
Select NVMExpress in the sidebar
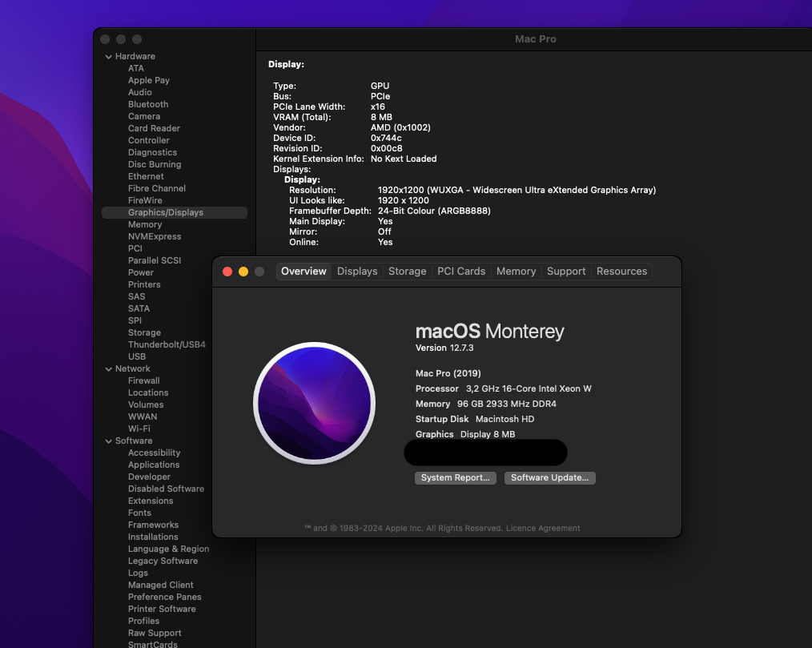[155, 236]
